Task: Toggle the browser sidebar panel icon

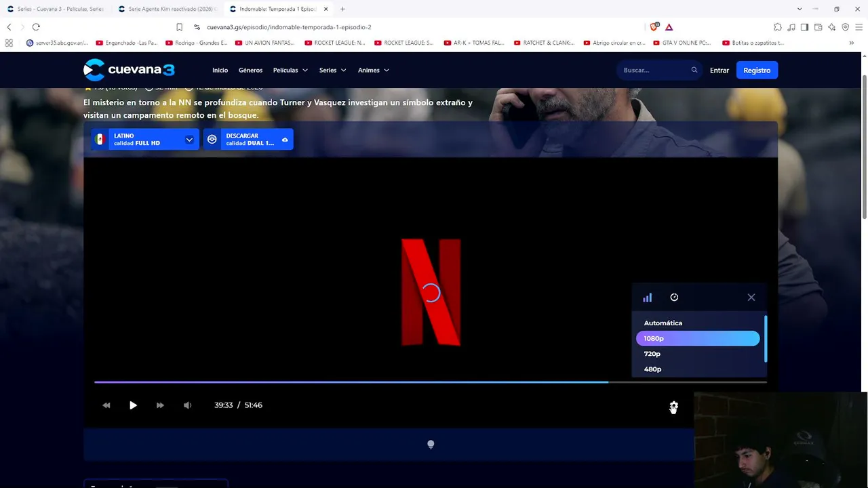Action: (x=804, y=27)
